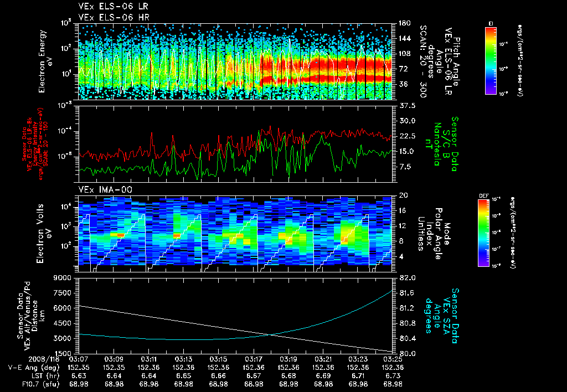Select the 'VEx IMA-00' panel title
The width and height of the screenshot is (567, 392).
pyautogui.click(x=105, y=189)
